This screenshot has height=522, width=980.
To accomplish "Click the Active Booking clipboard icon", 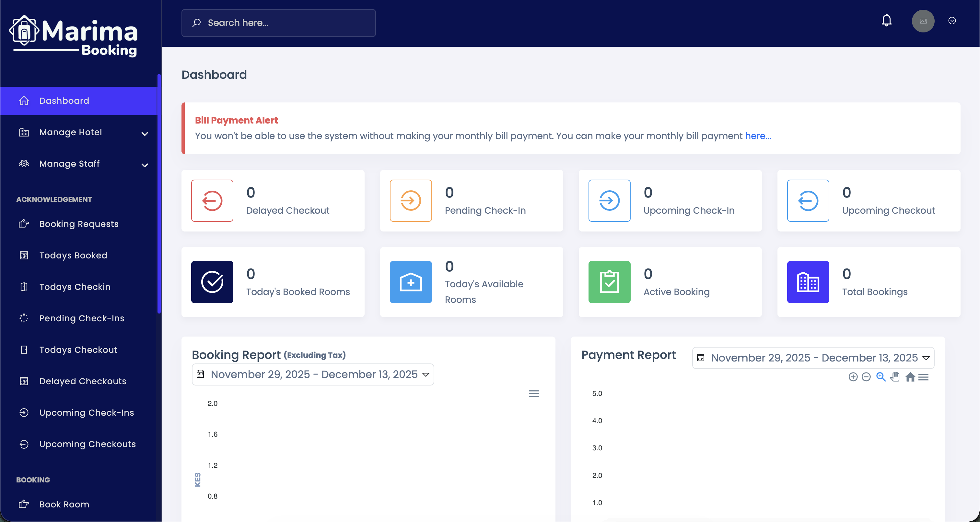I will [609, 282].
